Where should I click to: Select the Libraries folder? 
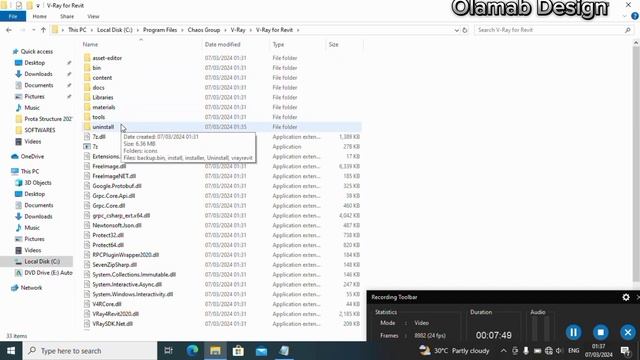pyautogui.click(x=102, y=97)
